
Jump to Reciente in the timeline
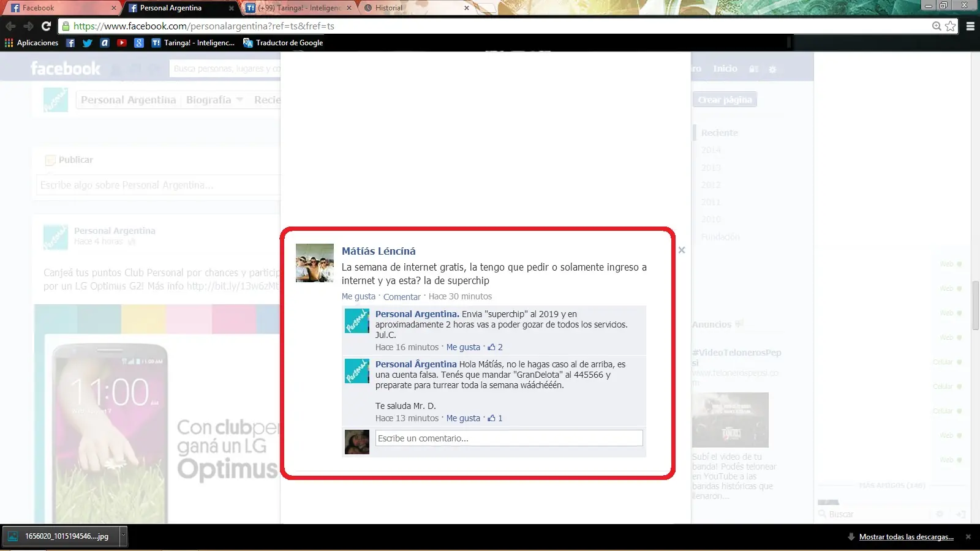point(720,133)
